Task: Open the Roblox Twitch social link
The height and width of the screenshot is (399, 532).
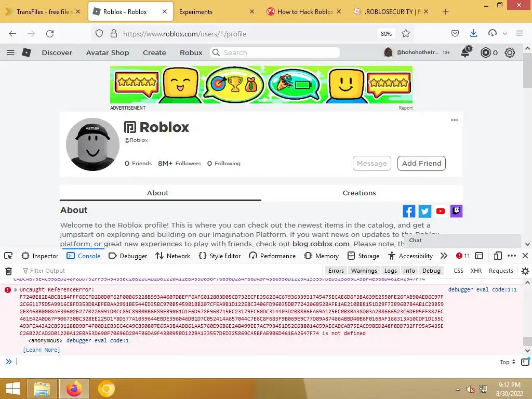Action: pos(456,211)
